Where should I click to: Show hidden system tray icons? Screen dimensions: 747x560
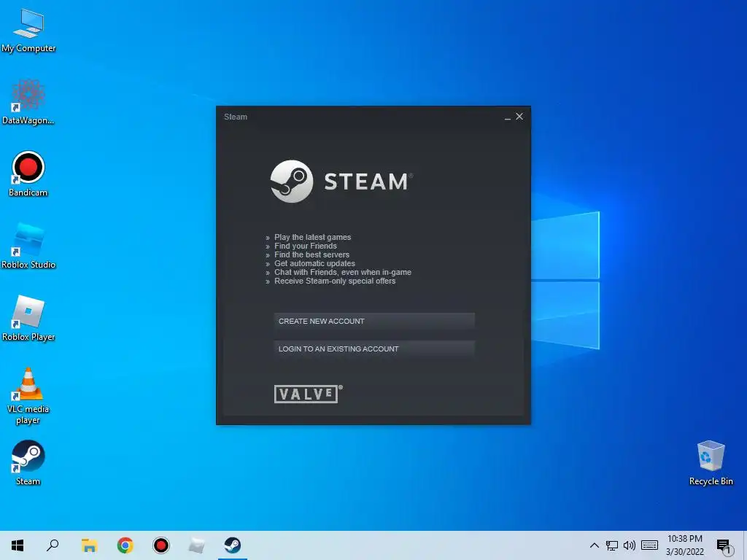[594, 545]
